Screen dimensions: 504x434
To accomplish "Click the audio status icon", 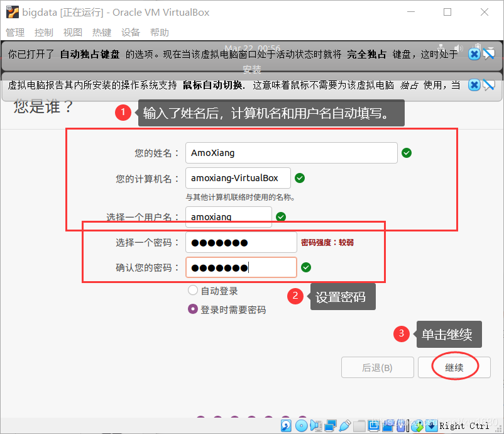I will tap(316, 426).
